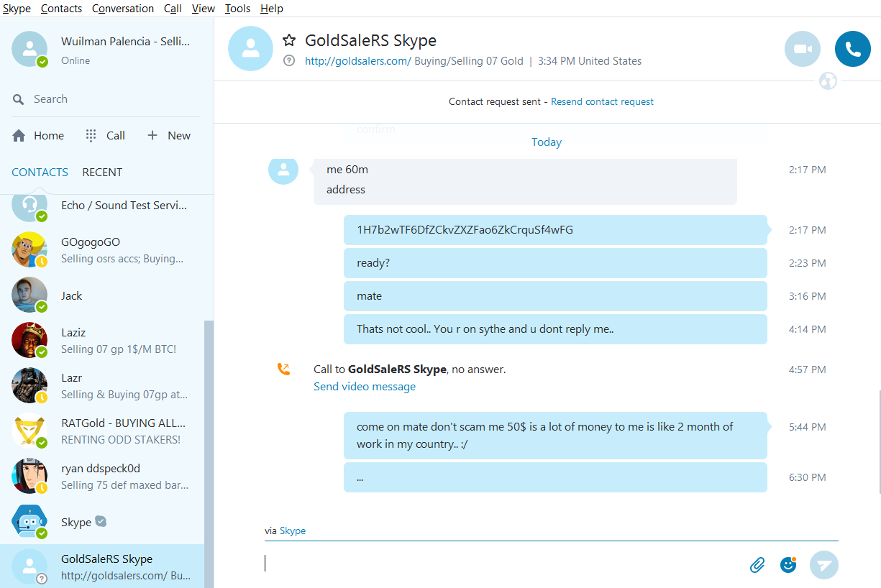Add GoldSaleRS Skype to favorites star

pos(288,40)
